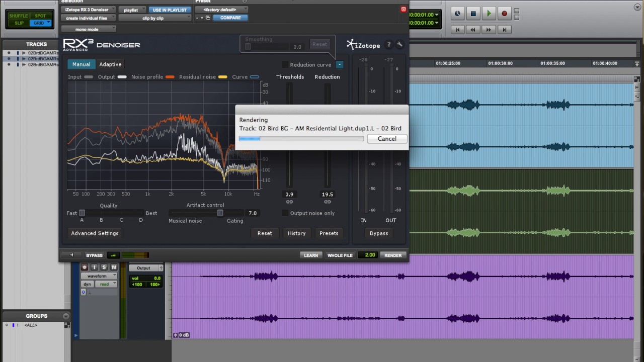Open the read automation mode dropdown

106,284
